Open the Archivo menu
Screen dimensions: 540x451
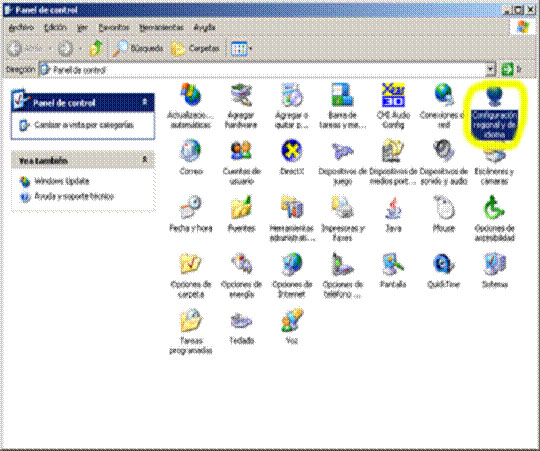tap(21, 27)
